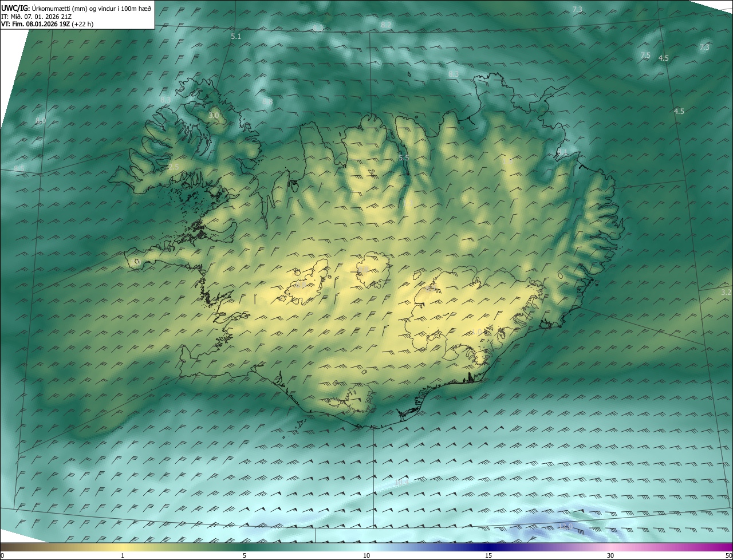Click the map value label 8.0
Viewport: 733px width, 560px height.
point(40,121)
